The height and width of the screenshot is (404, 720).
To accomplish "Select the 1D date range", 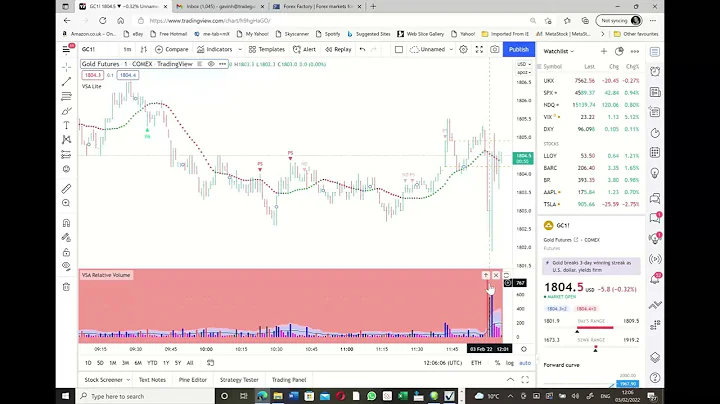I will pyautogui.click(x=88, y=363).
